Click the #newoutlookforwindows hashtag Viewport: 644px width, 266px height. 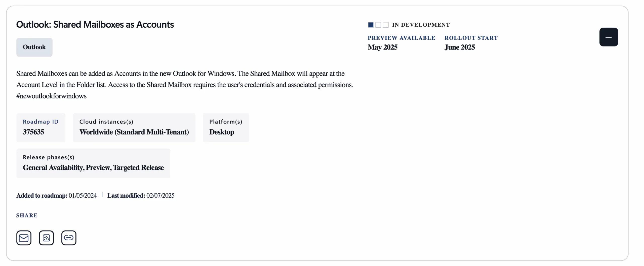pos(51,96)
